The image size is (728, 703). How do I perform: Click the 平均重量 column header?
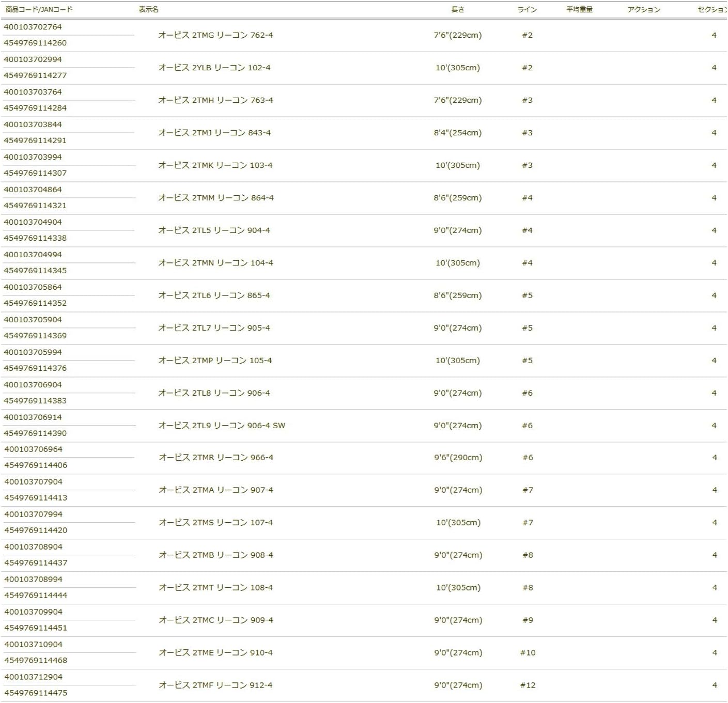coord(580,9)
